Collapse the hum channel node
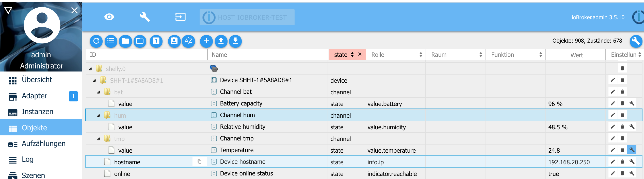Viewport: 644px width, 179px height. click(99, 116)
